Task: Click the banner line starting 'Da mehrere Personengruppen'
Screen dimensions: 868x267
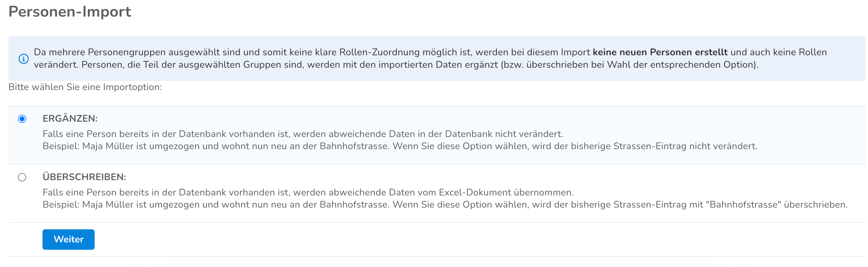Action: tap(430, 52)
